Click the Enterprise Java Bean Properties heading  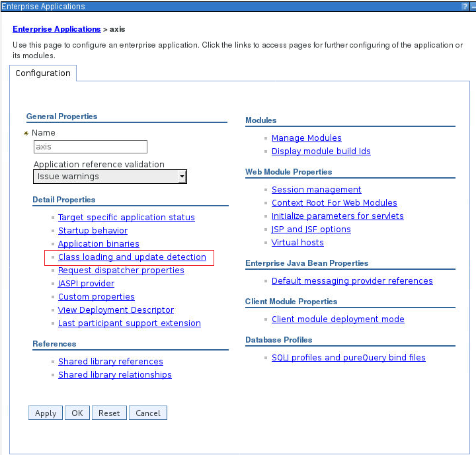point(307,263)
